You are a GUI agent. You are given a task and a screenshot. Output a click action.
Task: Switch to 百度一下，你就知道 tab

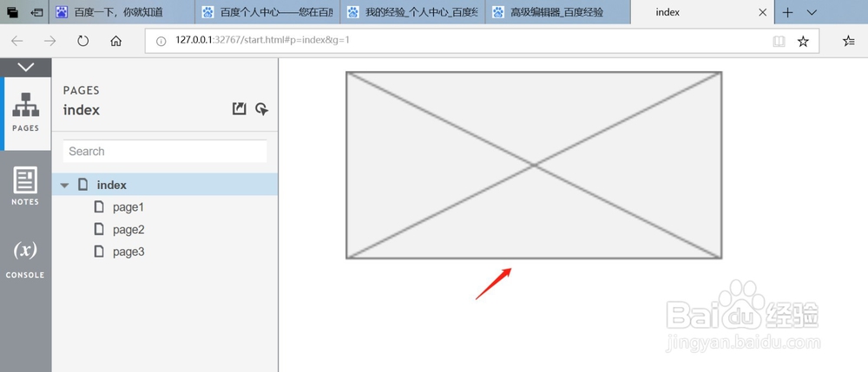[x=122, y=12]
